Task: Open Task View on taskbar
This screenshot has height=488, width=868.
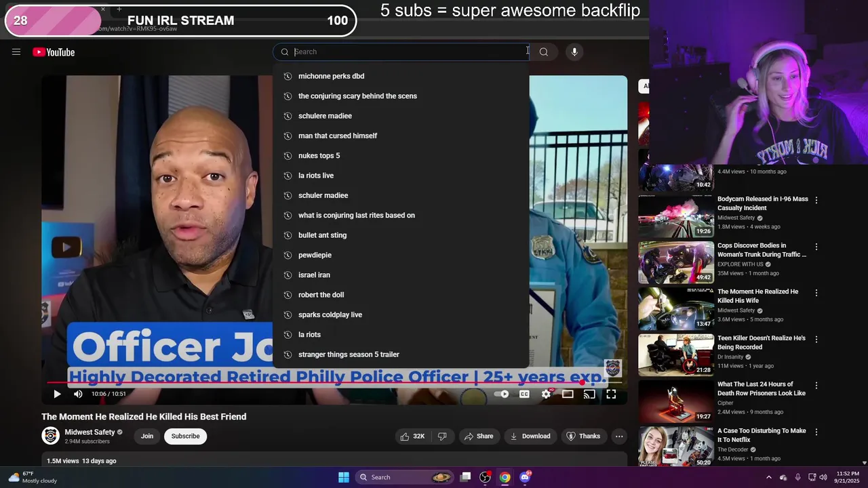Action: pos(465,477)
